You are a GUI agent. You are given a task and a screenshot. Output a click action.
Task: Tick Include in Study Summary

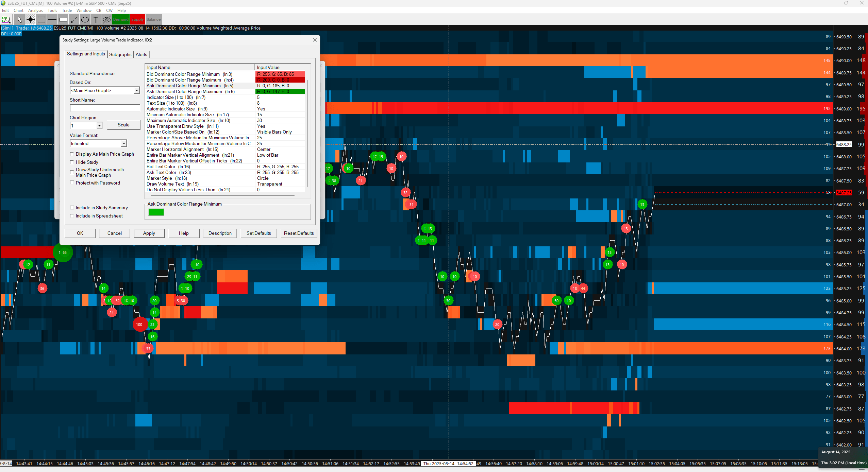click(72, 208)
